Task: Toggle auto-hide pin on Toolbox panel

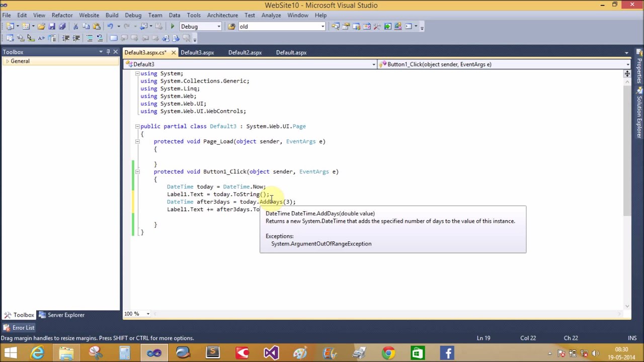Action: [x=108, y=52]
